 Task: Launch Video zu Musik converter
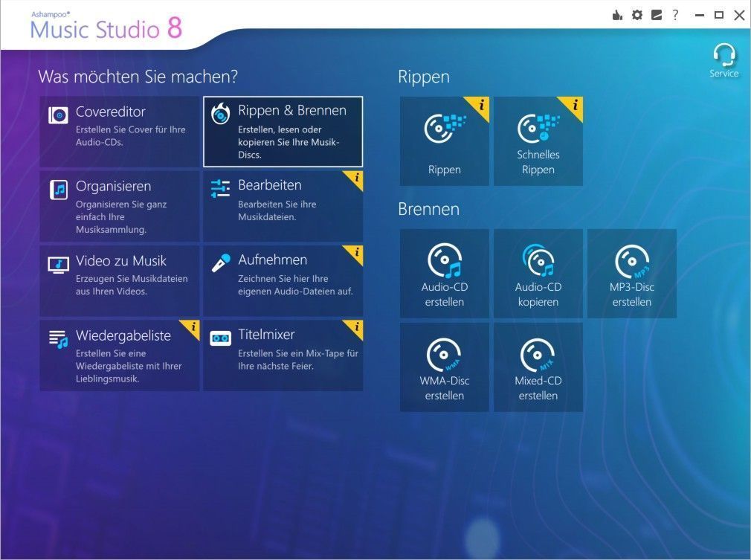(119, 281)
